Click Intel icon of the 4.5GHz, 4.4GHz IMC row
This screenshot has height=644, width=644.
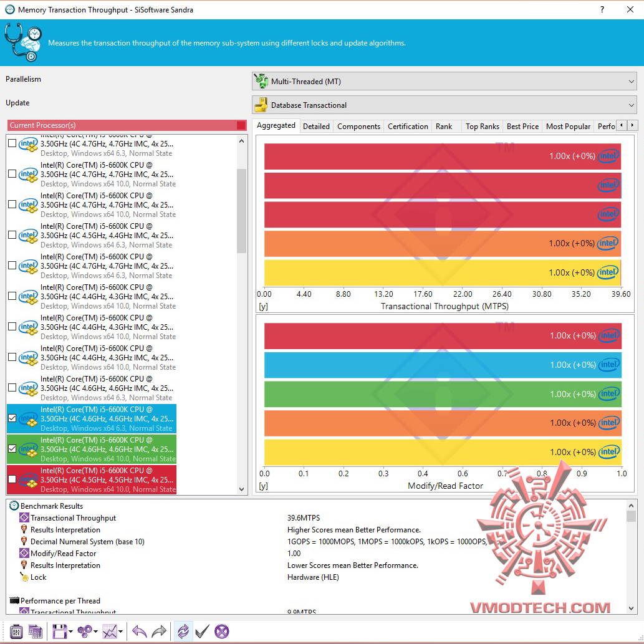tap(28, 235)
